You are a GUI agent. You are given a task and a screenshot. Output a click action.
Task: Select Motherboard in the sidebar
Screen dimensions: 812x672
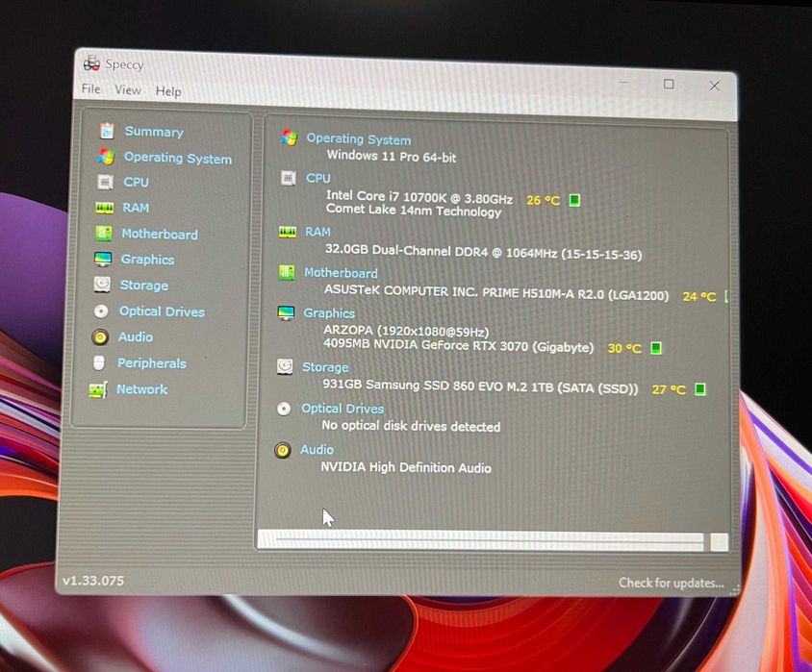[160, 234]
